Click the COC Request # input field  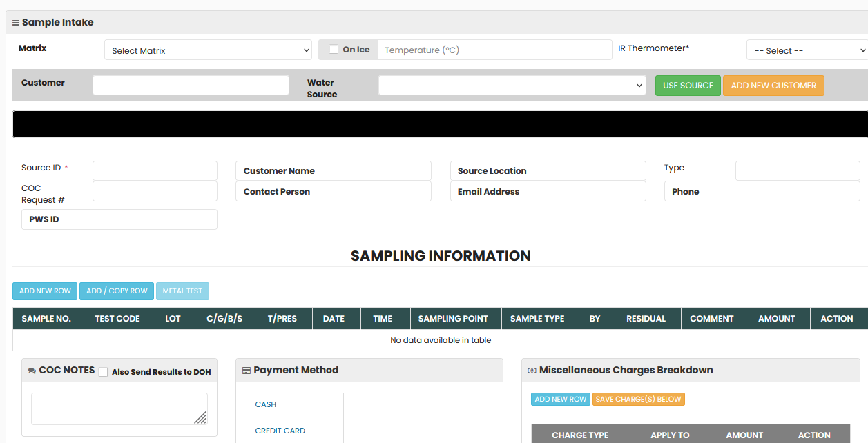[x=155, y=191]
